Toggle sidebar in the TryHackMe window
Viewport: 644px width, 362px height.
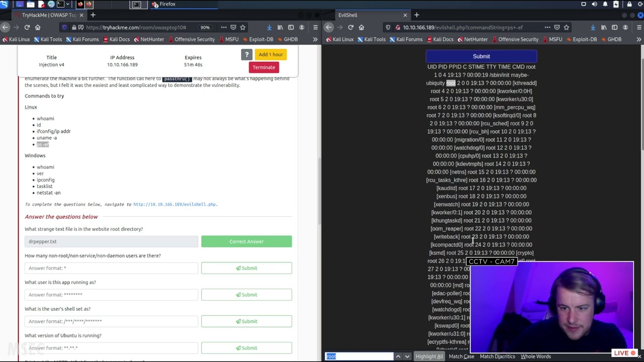291,27
